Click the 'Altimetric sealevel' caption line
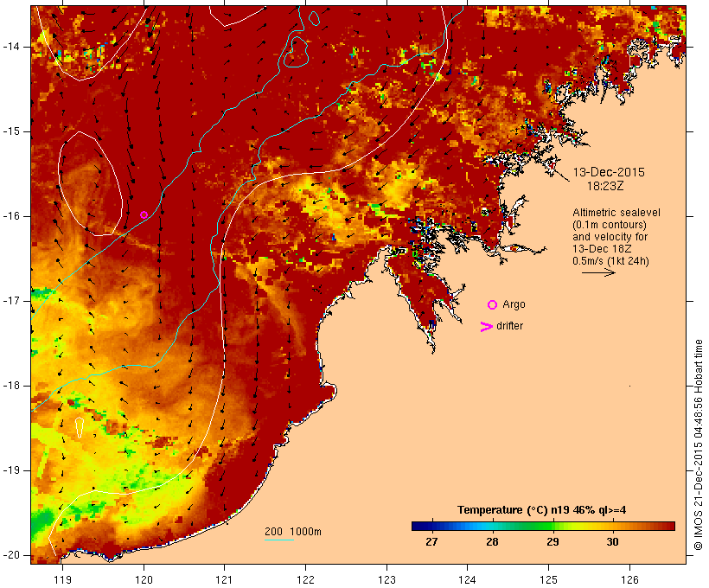This screenshot has width=709, height=588. pyautogui.click(x=616, y=213)
